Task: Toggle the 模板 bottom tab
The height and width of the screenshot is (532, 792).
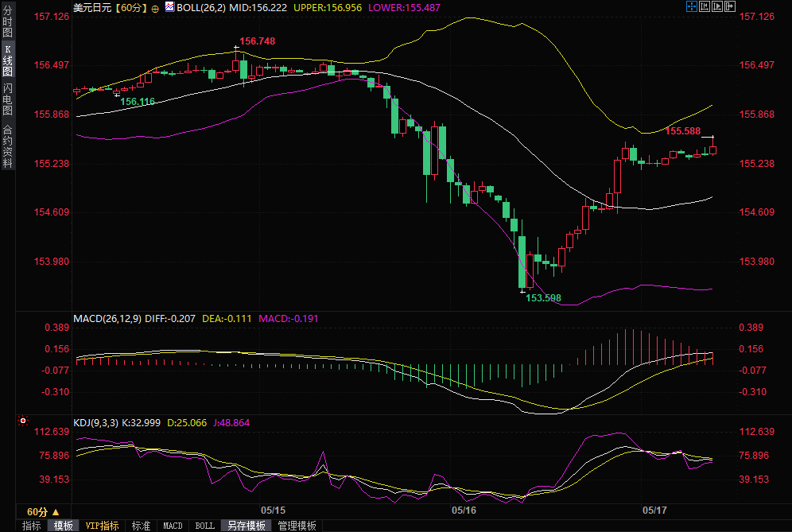Action: 63,526
